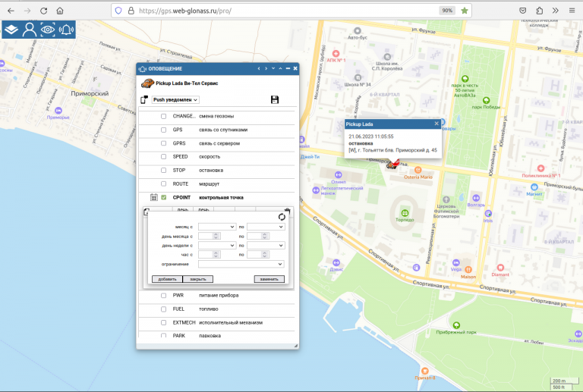Open the ограничение dropdown
Screen dimensions: 583x392
pos(241,264)
